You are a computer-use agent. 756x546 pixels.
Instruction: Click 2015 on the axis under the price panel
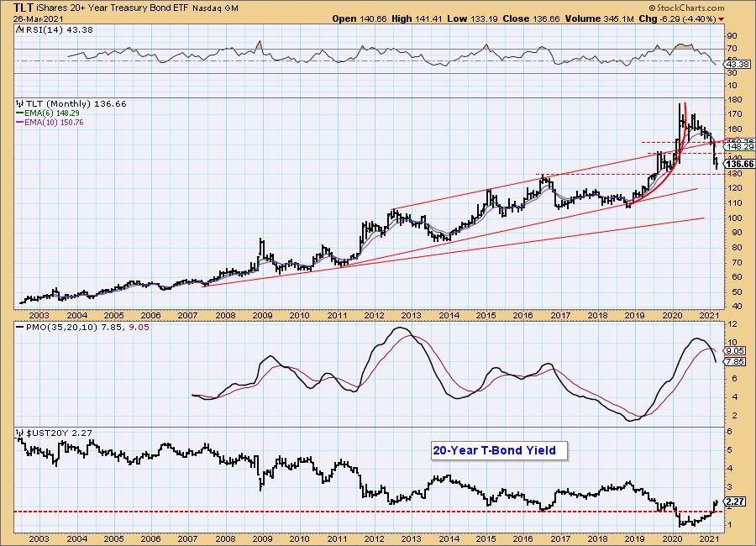click(486, 316)
